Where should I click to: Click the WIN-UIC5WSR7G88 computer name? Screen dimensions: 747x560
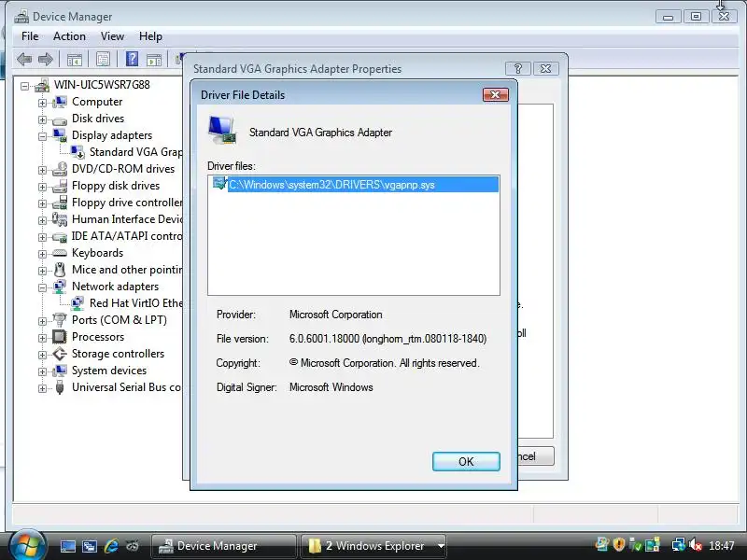[x=102, y=85]
